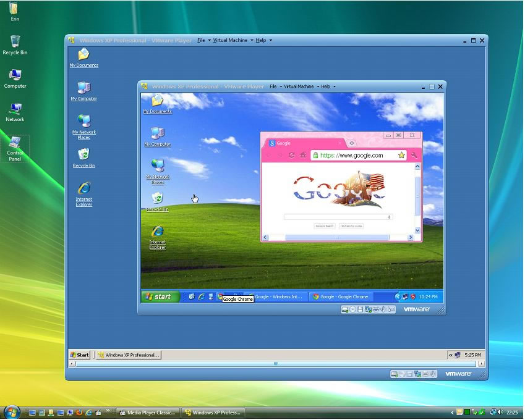Open Recycle Bin on the inner XP desktop

(157, 202)
